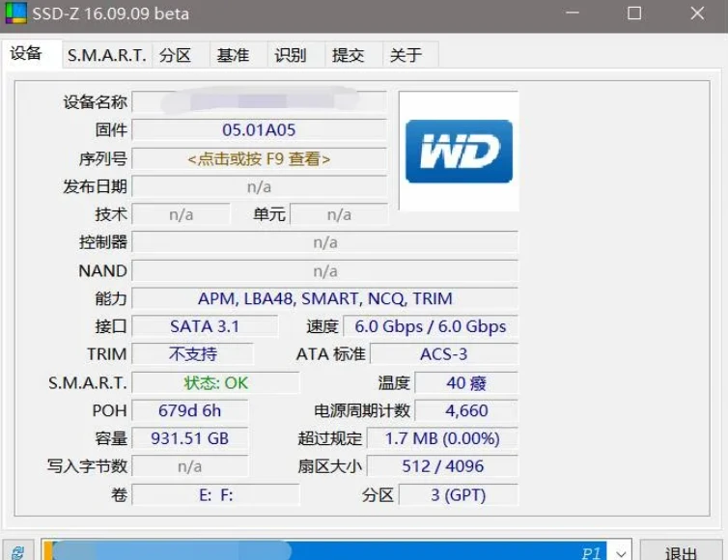Reveal serial number via 点击或按 F9 查看
The image size is (728, 560).
tap(259, 158)
